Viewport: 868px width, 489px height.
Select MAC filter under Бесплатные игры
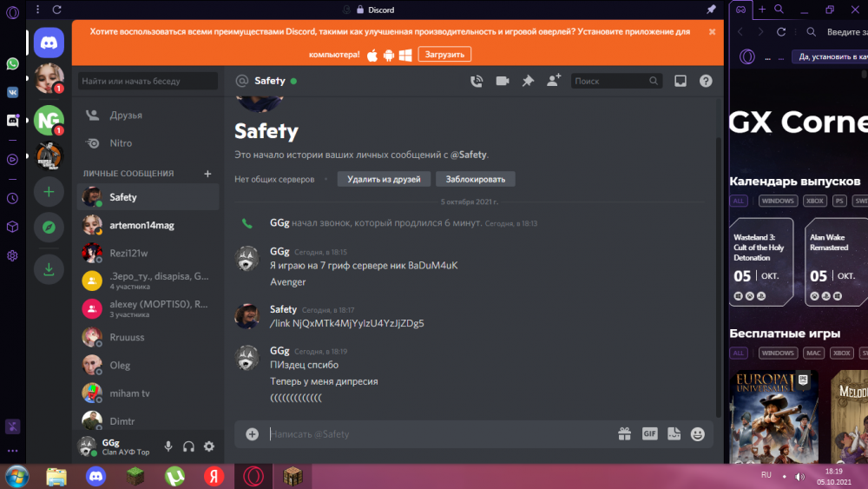(x=813, y=353)
